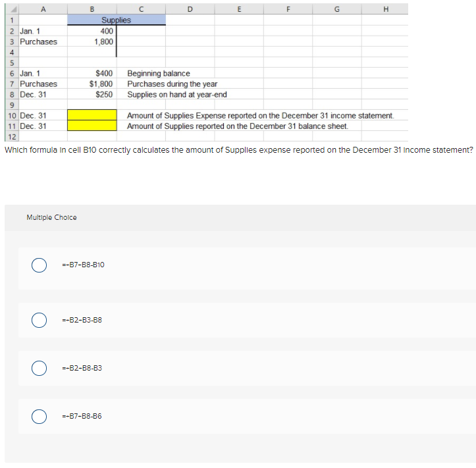Click the Beginning balance text
The width and height of the screenshot is (476, 468).
pyautogui.click(x=159, y=74)
